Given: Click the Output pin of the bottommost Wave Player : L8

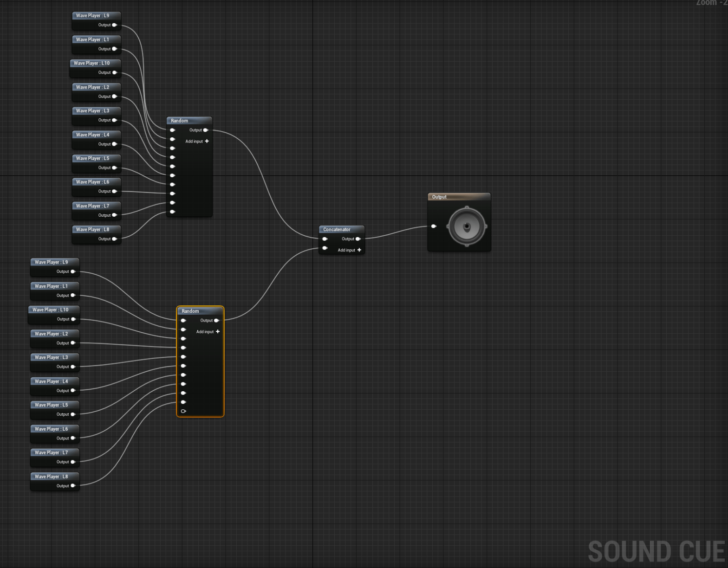Looking at the screenshot, I should pos(73,486).
